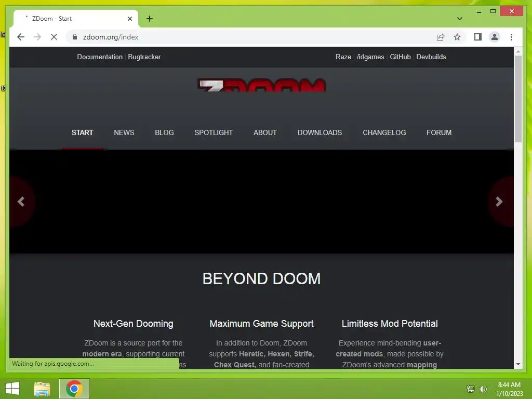Image resolution: width=532 pixels, height=399 pixels.
Task: Minimize the Chrome window
Action: coord(478,11)
